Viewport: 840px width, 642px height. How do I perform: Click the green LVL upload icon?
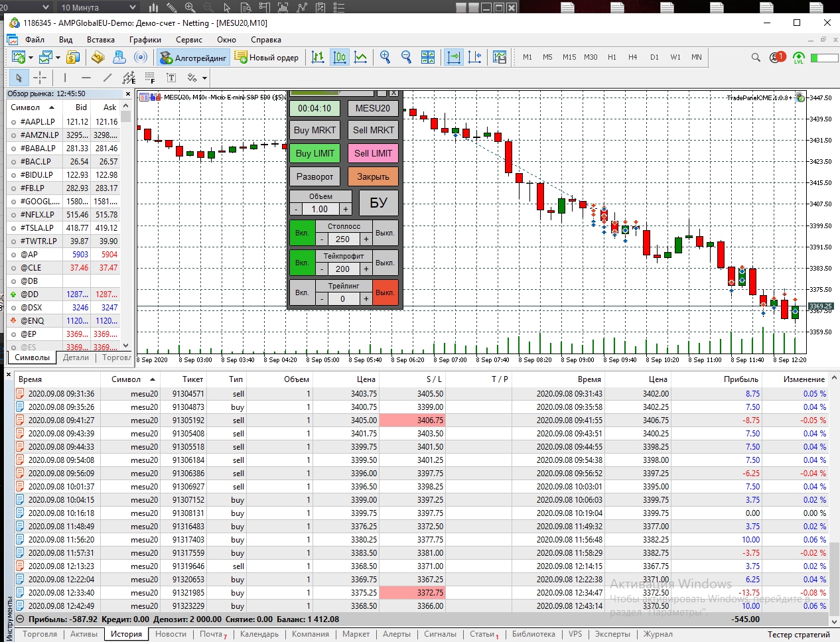point(799,58)
